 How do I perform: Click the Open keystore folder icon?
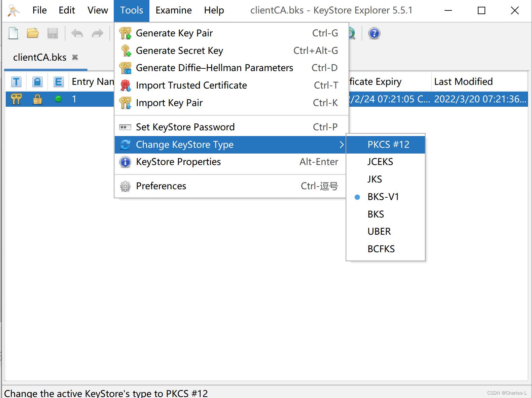click(x=33, y=33)
